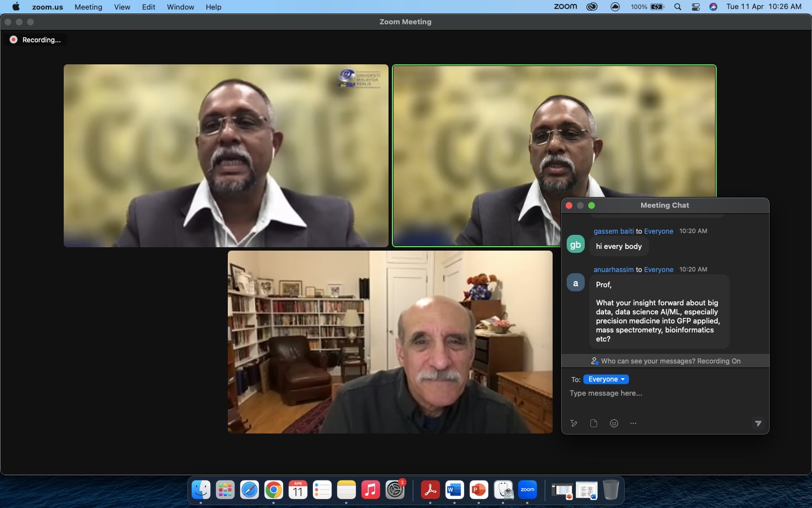Open Zoom from the dock
812x508 pixels.
[x=527, y=490]
